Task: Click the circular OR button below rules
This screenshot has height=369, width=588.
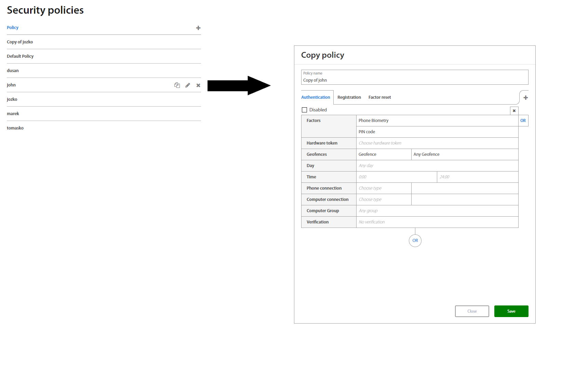Action: (x=415, y=241)
